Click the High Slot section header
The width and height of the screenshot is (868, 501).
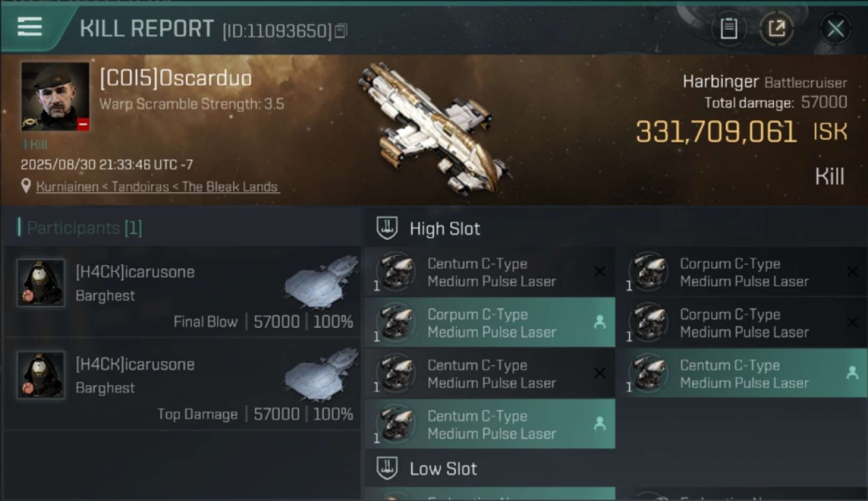tap(616, 228)
